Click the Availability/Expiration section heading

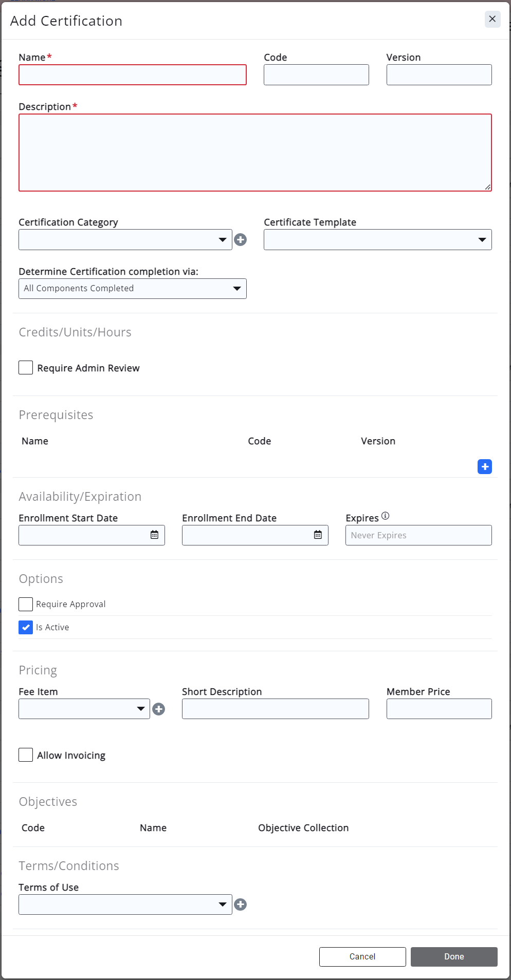[80, 497]
